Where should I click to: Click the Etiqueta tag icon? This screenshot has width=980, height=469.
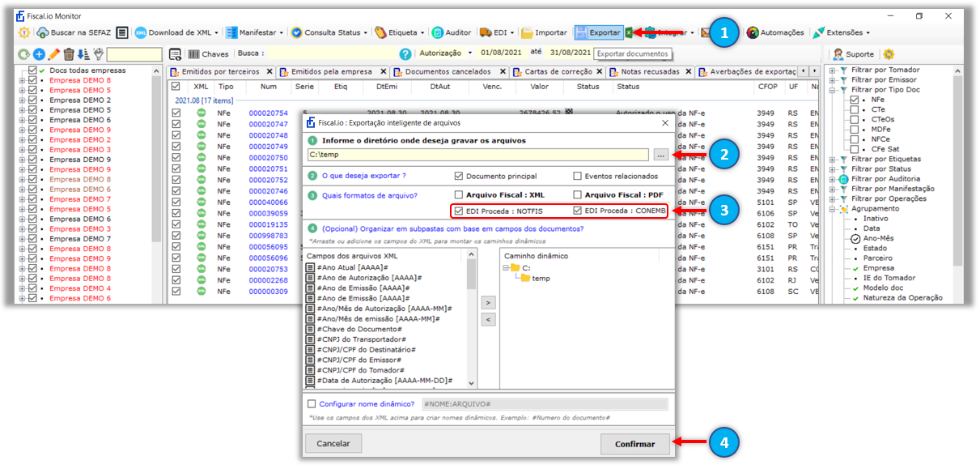380,32
